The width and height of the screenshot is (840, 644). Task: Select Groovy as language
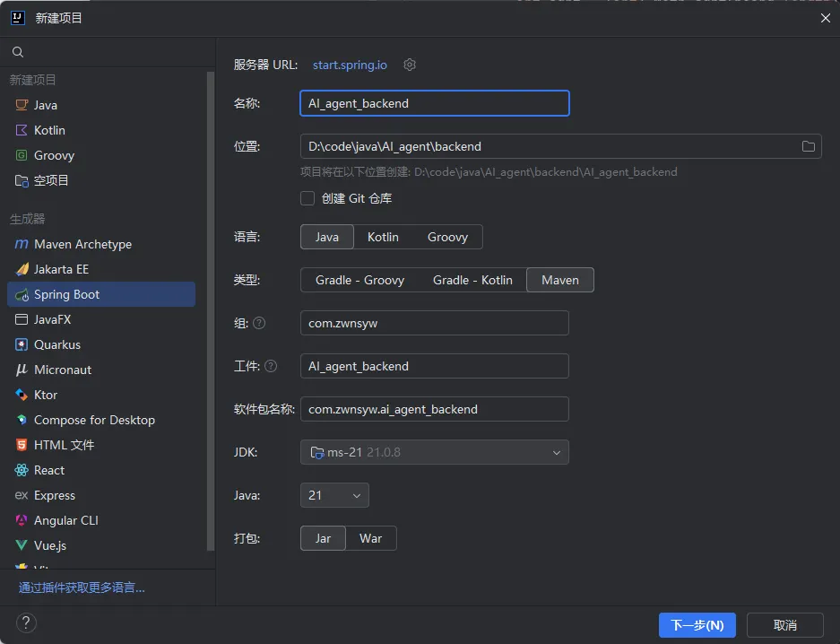(448, 237)
